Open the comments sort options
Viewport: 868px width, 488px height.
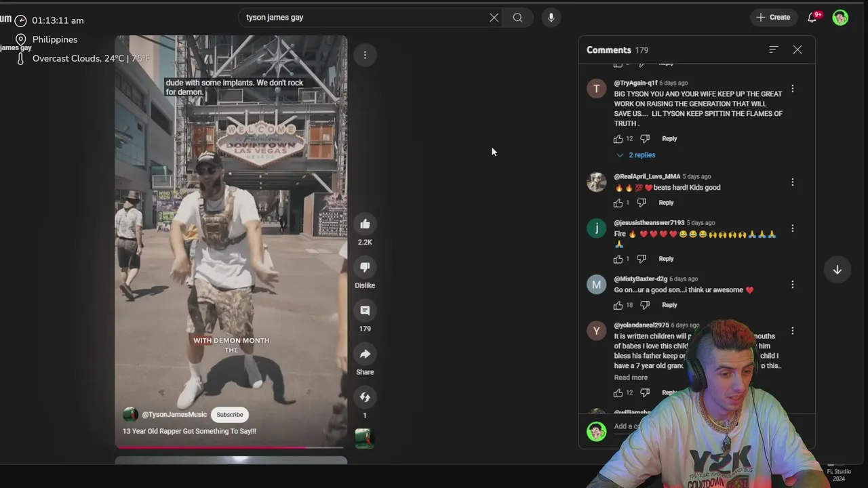click(773, 49)
